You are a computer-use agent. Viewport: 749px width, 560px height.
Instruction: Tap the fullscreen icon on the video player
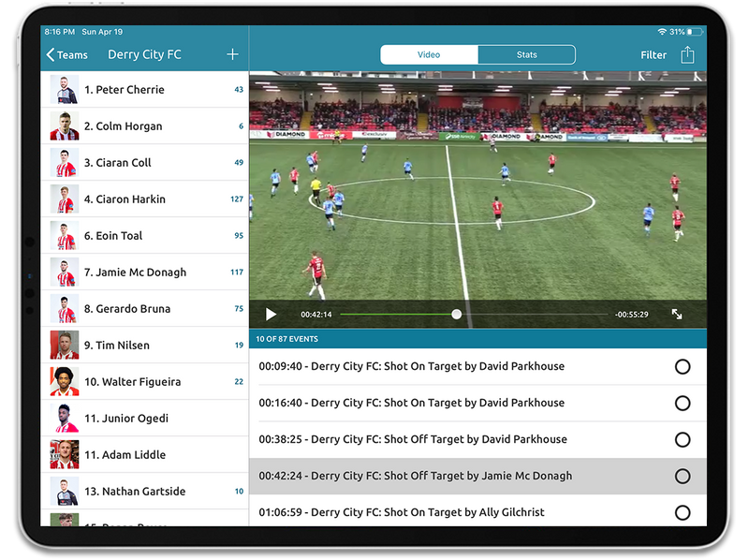[678, 314]
